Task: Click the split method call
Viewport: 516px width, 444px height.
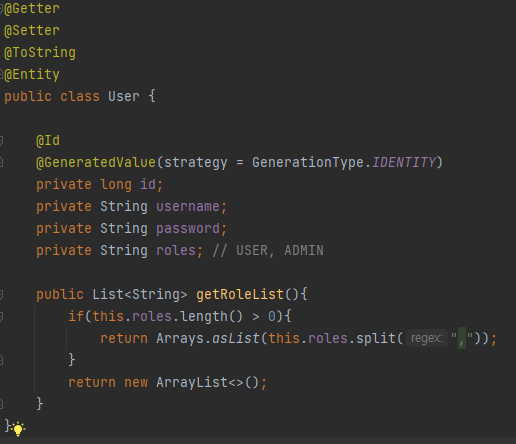Action: (x=376, y=338)
